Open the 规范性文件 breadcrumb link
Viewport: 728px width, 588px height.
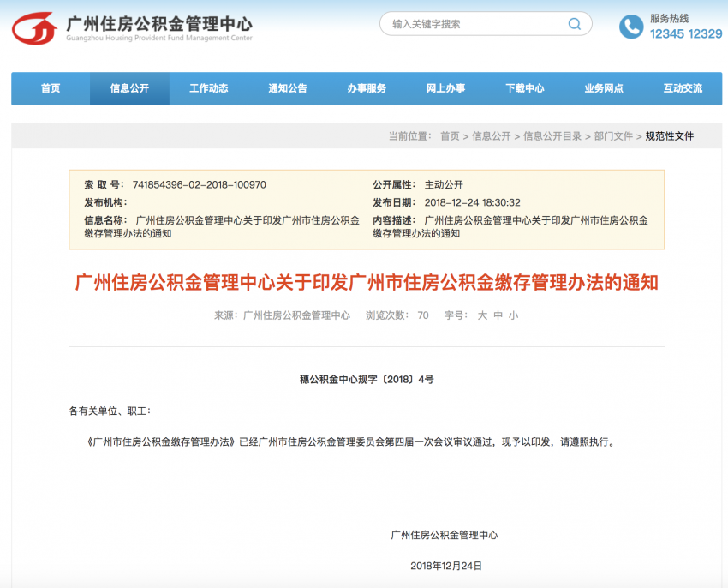[x=671, y=135]
